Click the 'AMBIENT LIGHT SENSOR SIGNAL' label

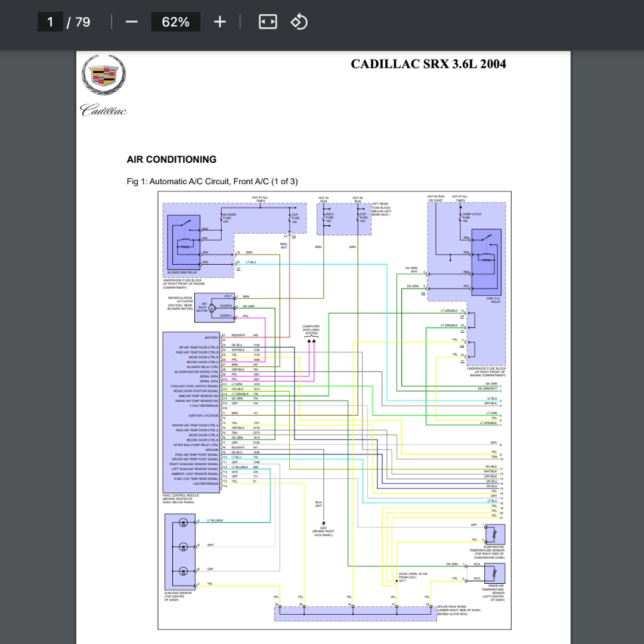click(x=194, y=474)
